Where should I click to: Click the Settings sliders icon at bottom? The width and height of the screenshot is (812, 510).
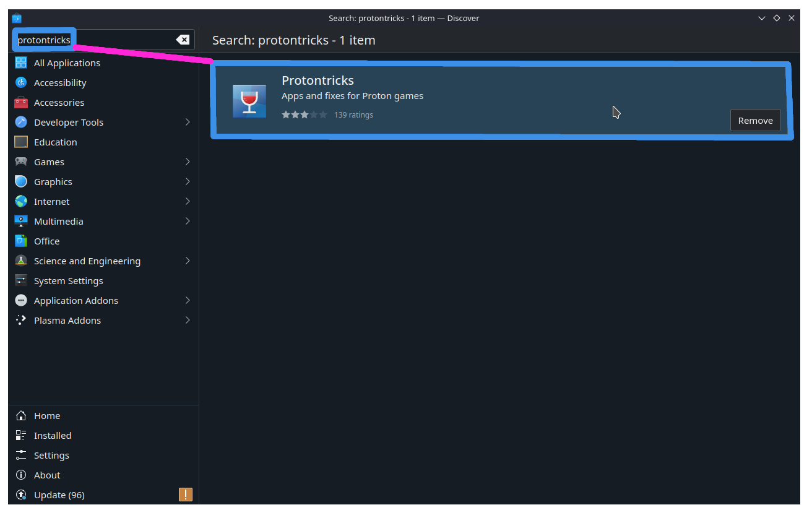click(21, 455)
